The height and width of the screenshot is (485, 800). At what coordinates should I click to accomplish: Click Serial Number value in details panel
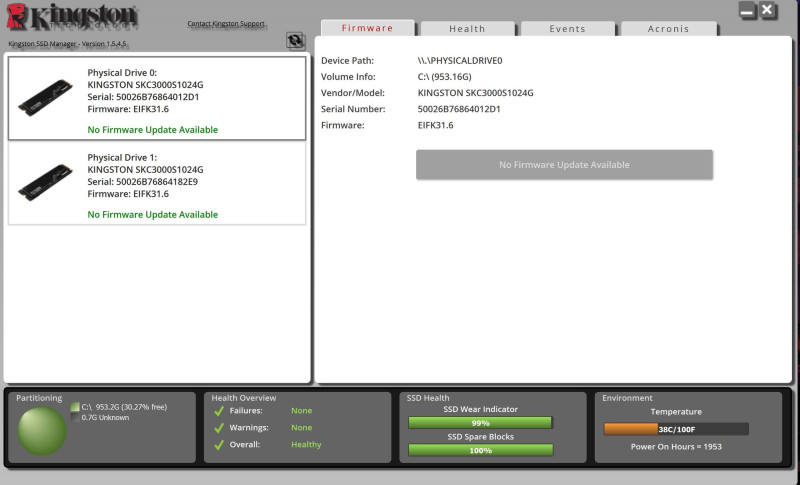(459, 109)
